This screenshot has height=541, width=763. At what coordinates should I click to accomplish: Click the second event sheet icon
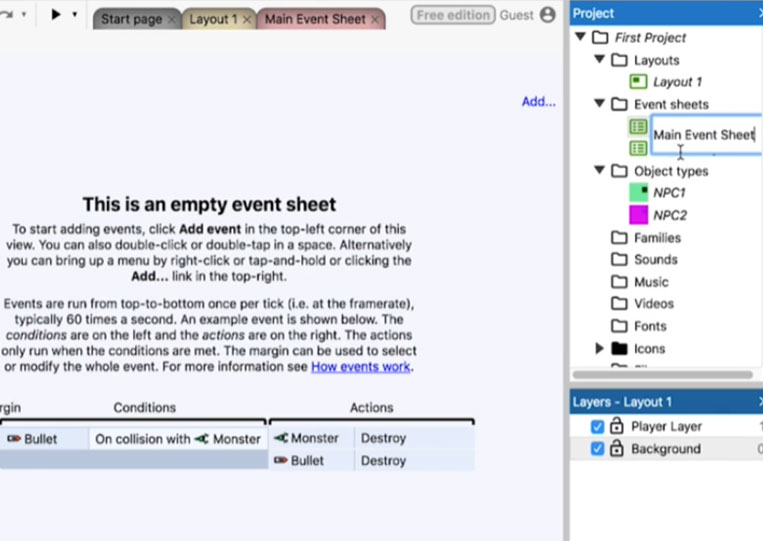pyautogui.click(x=638, y=148)
